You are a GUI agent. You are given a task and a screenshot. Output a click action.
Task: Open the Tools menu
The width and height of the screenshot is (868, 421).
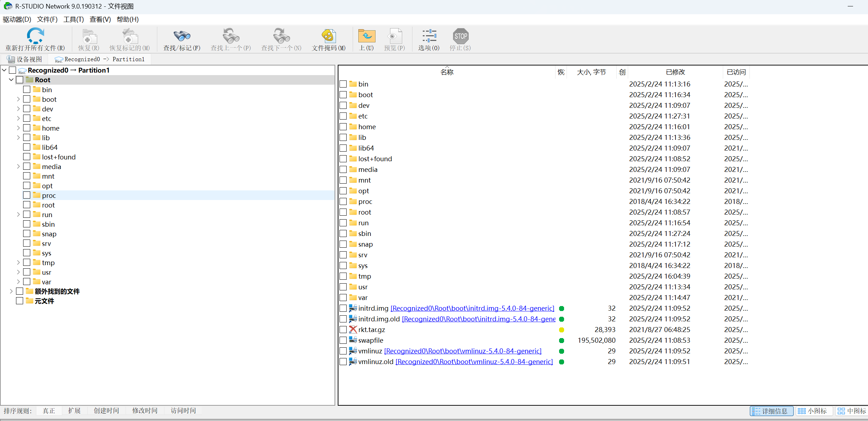(73, 19)
